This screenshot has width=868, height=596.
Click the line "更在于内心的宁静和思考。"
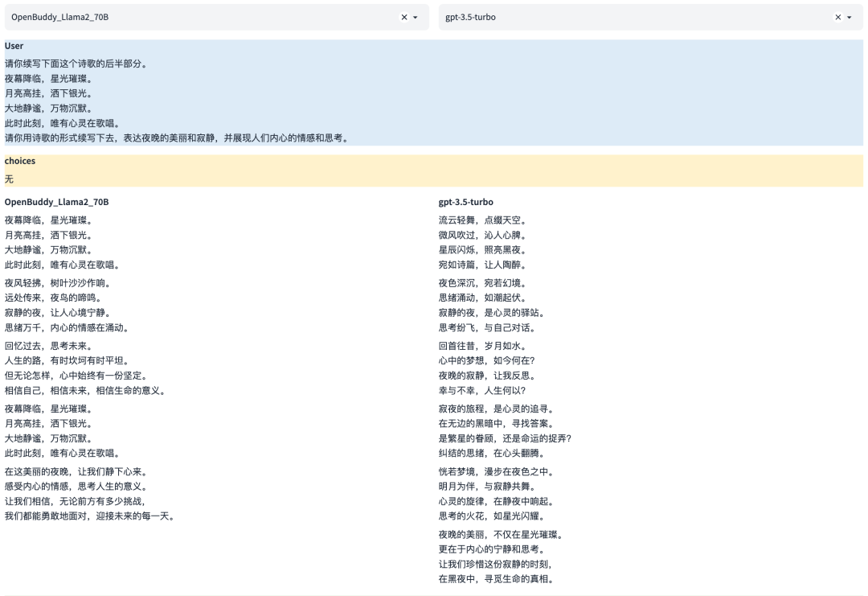(x=493, y=549)
